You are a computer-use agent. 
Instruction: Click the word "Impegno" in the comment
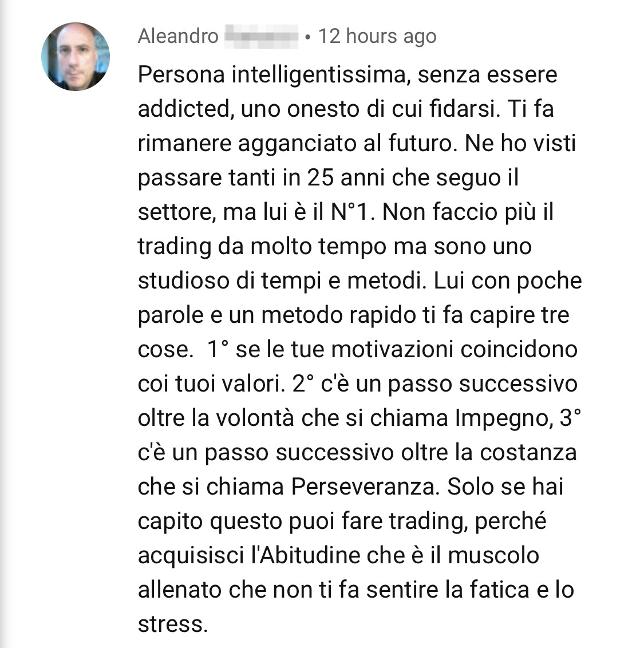[504, 418]
